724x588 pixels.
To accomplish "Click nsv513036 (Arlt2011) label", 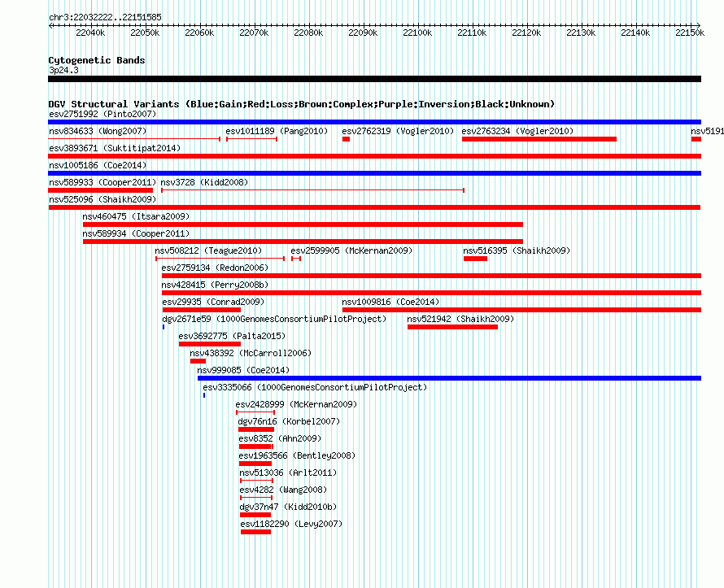I will [x=288, y=473].
